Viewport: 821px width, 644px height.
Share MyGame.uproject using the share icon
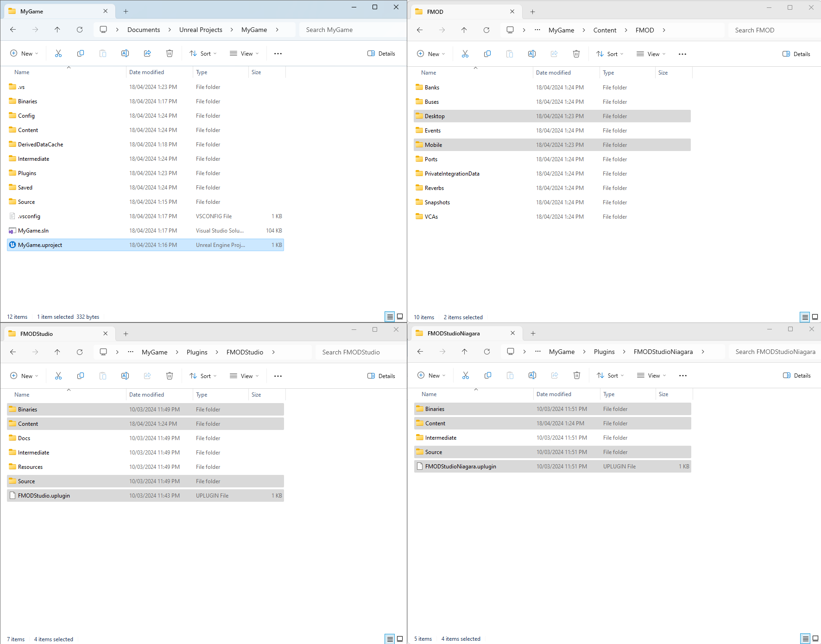coord(147,53)
